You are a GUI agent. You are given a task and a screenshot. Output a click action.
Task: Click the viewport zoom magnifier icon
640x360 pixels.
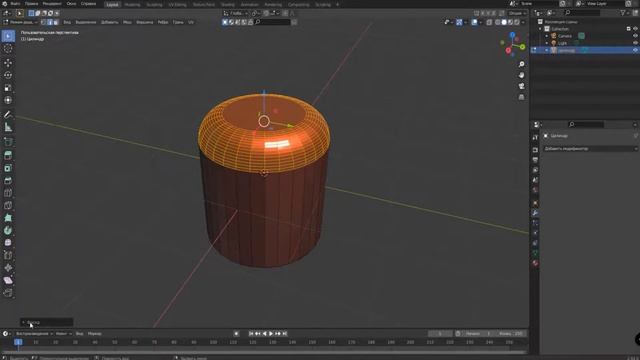pyautogui.click(x=521, y=64)
